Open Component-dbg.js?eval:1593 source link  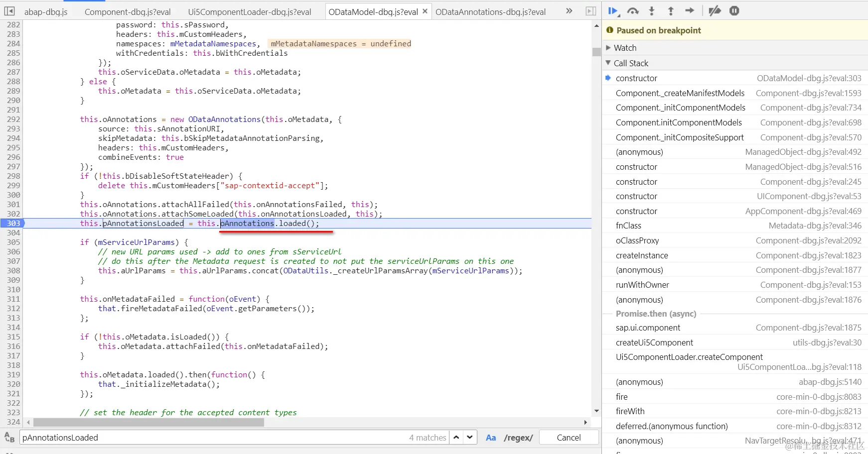click(x=808, y=93)
